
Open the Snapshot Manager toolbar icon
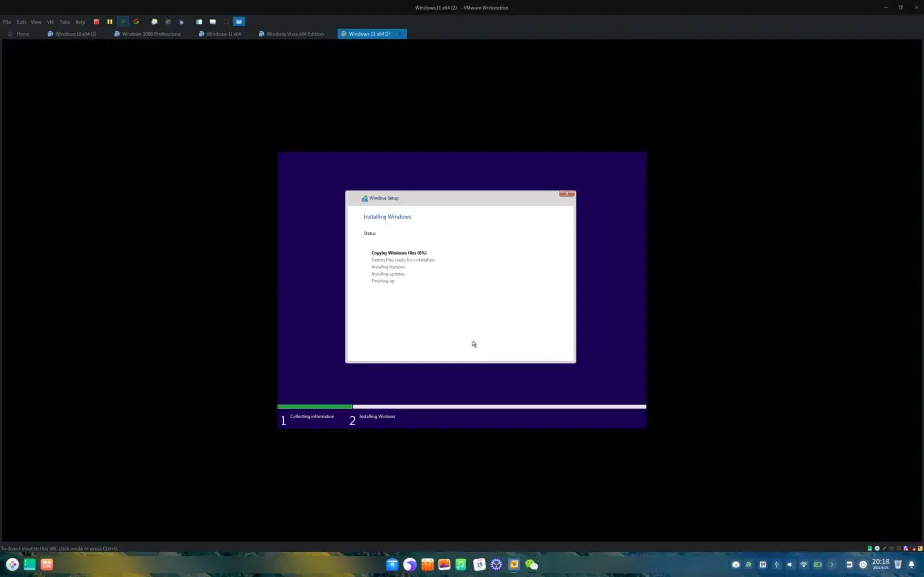[181, 22]
